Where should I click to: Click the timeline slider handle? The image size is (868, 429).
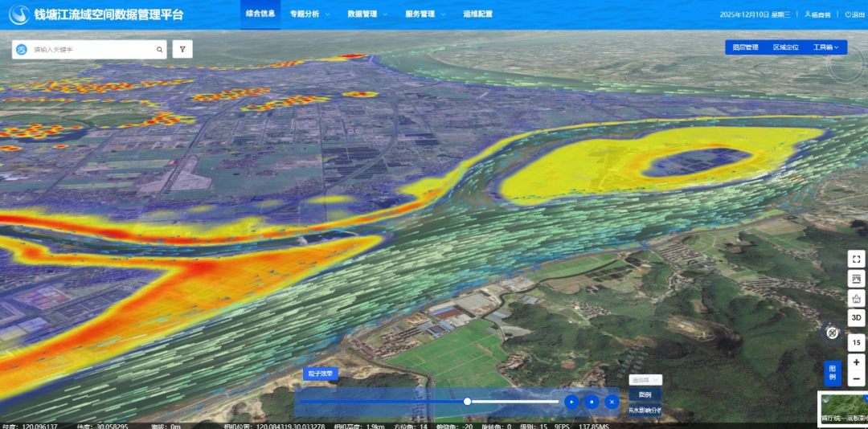click(x=467, y=402)
